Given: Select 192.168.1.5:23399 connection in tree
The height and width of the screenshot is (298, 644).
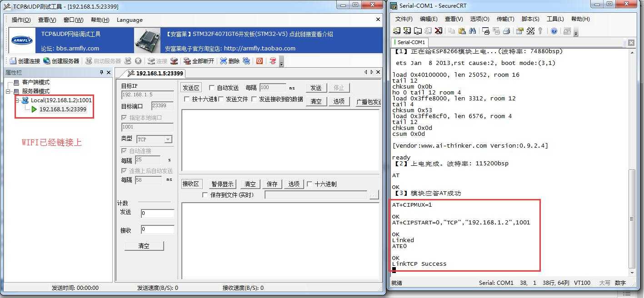Looking at the screenshot, I should coord(63,109).
